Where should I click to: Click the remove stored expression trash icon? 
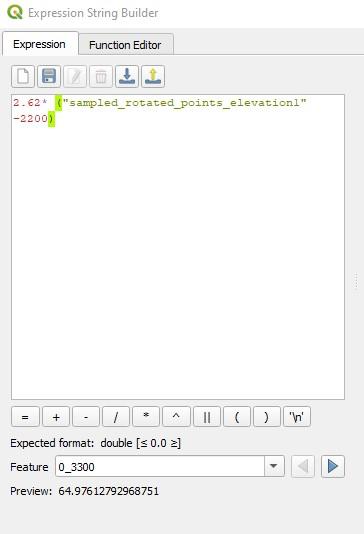point(101,76)
